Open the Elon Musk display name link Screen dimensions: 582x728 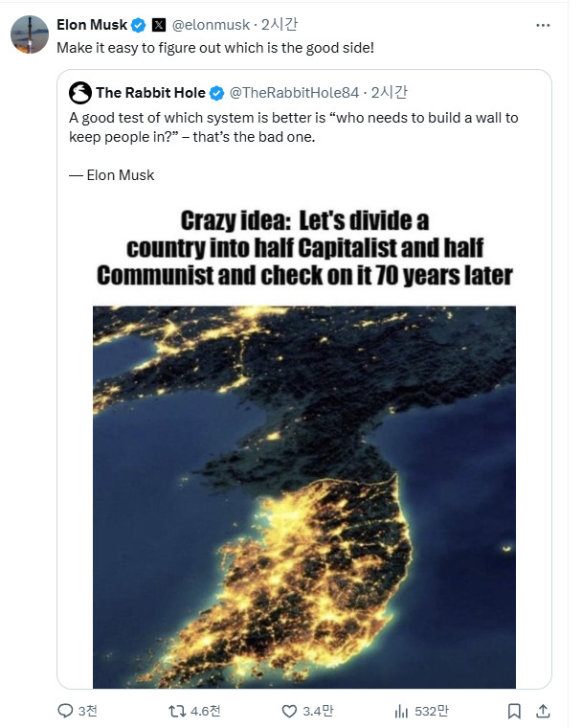[x=92, y=24]
